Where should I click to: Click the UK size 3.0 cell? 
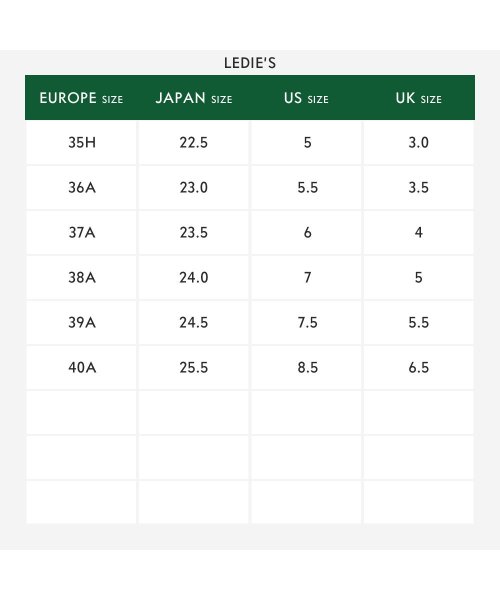(x=419, y=143)
